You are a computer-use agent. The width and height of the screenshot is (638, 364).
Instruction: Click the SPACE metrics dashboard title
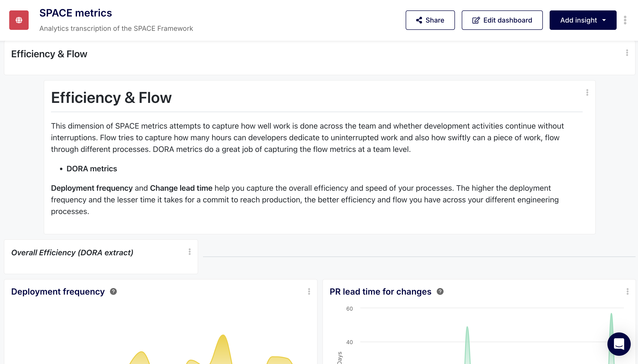point(76,13)
